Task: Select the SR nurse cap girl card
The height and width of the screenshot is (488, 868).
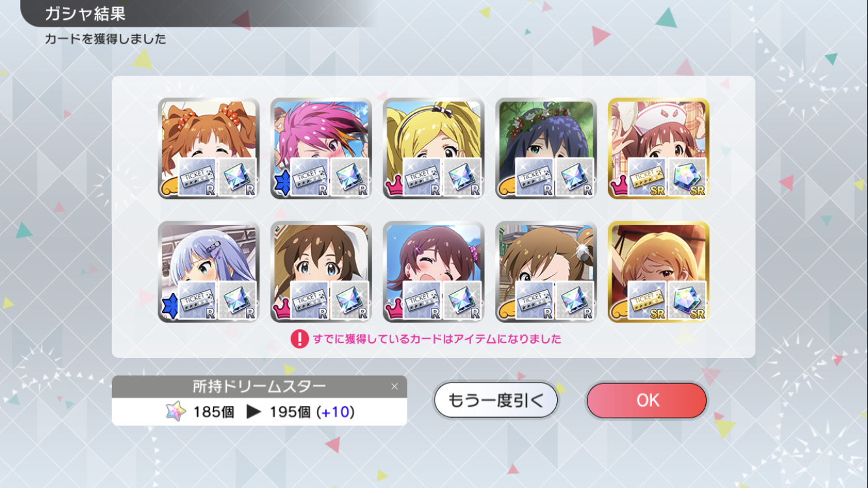Action: tap(658, 148)
